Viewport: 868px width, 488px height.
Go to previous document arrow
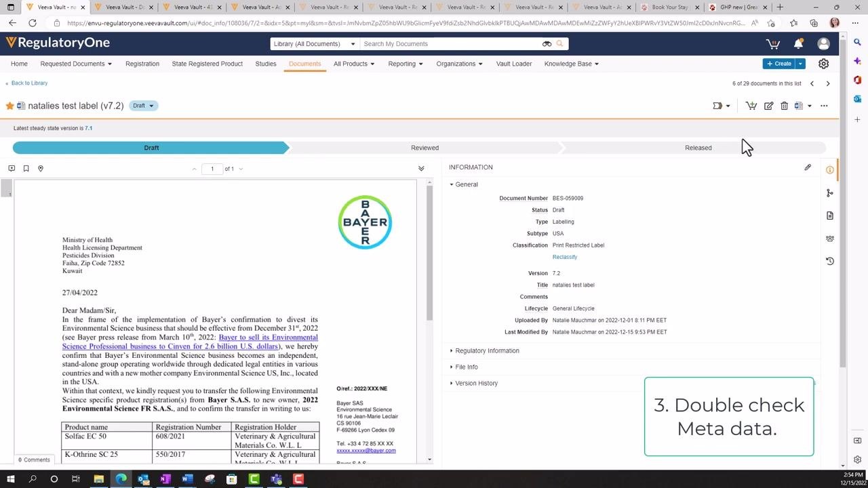pos(812,83)
